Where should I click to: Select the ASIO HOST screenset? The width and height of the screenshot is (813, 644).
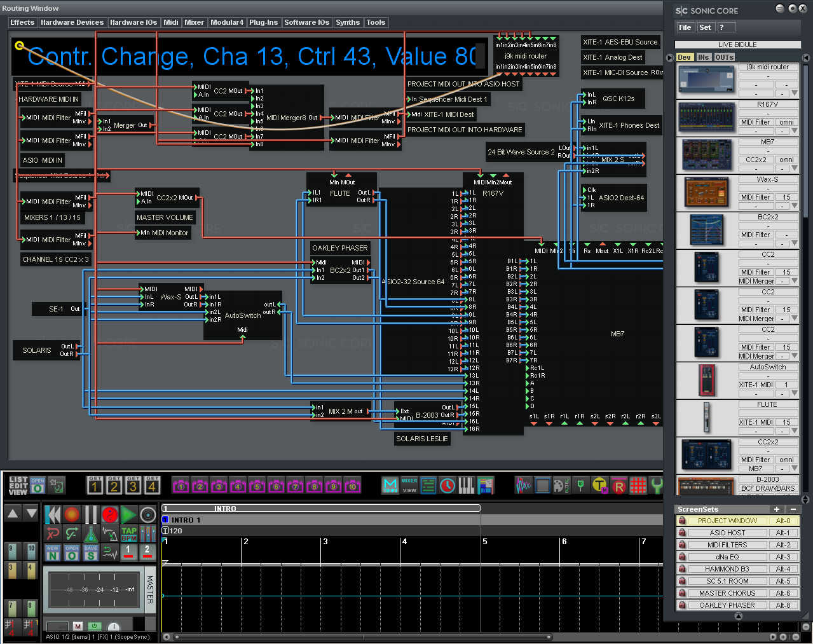(727, 533)
